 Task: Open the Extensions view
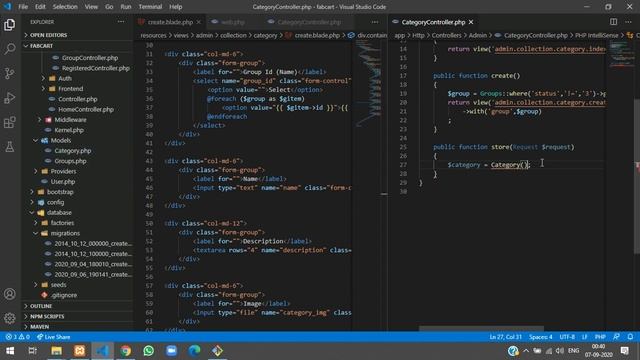point(9,122)
